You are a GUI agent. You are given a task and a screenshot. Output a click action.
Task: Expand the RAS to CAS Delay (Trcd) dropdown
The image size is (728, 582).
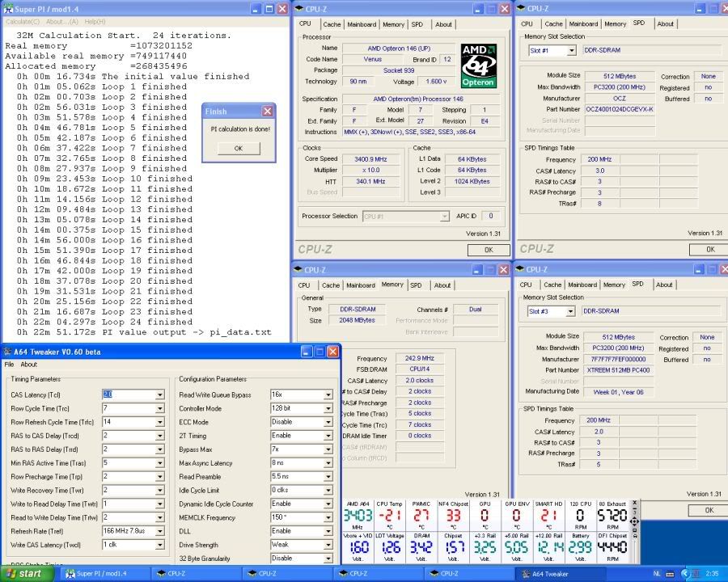(x=159, y=436)
